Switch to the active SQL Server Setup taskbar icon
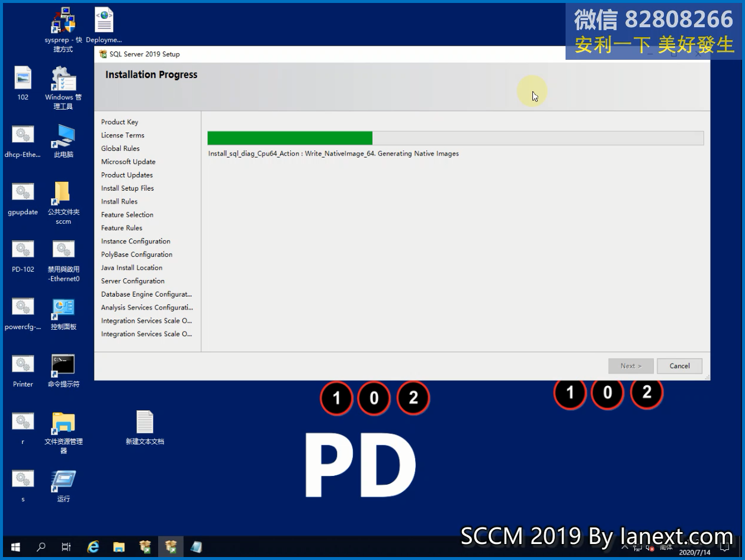745x560 pixels. tap(171, 547)
